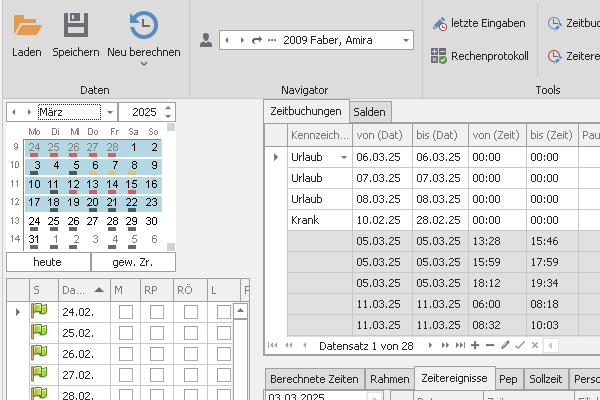Click the Neu berechnen clock icon
The width and height of the screenshot is (600, 400).
coord(143,25)
